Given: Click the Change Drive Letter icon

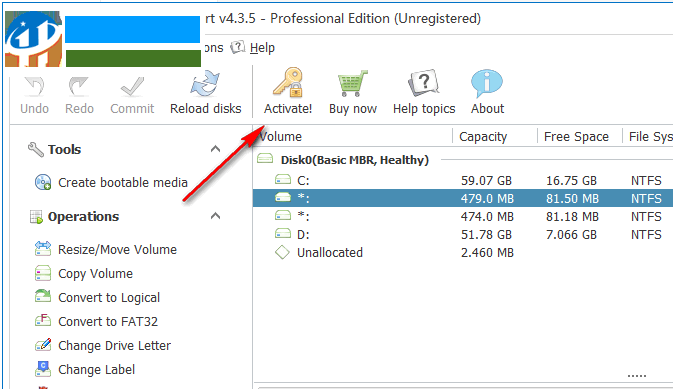Looking at the screenshot, I should click(43, 345).
